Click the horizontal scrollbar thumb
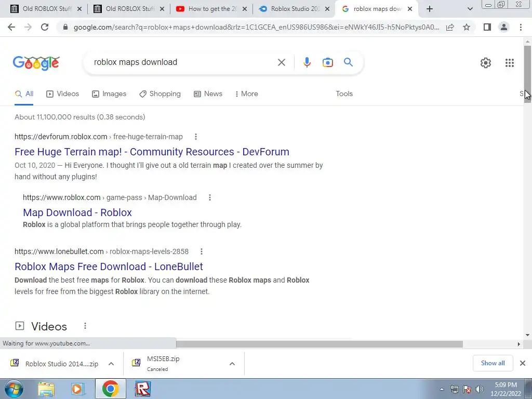 320,344
